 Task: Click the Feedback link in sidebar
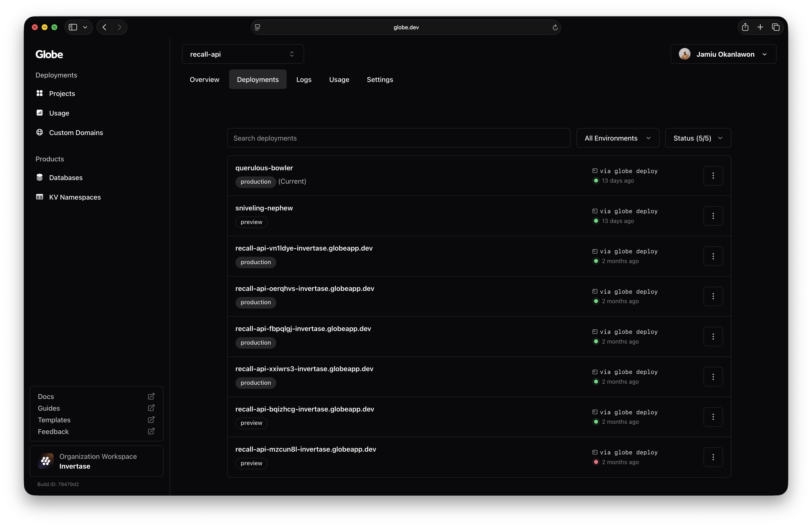click(53, 431)
